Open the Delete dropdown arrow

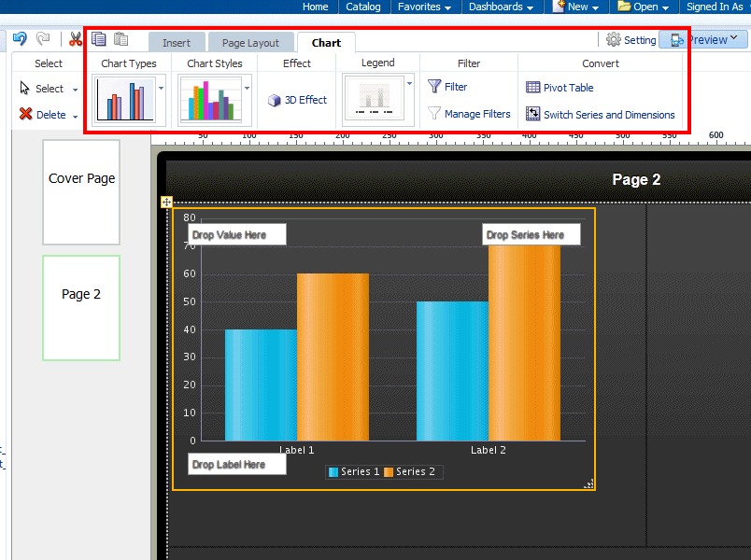(x=76, y=117)
